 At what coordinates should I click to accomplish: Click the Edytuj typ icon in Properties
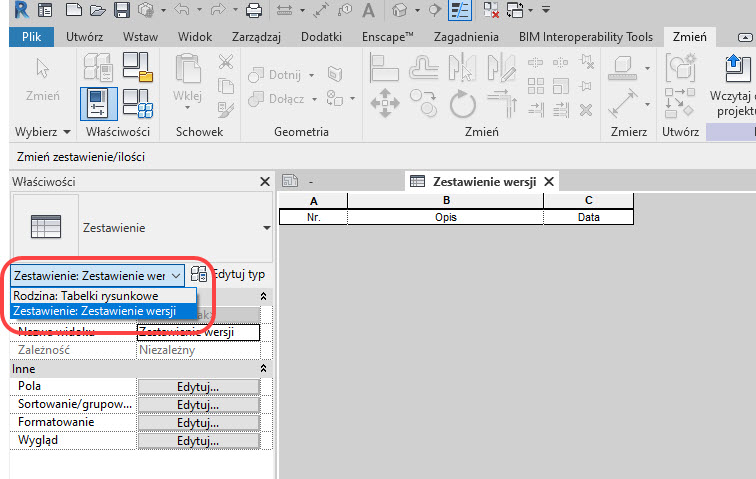(199, 274)
